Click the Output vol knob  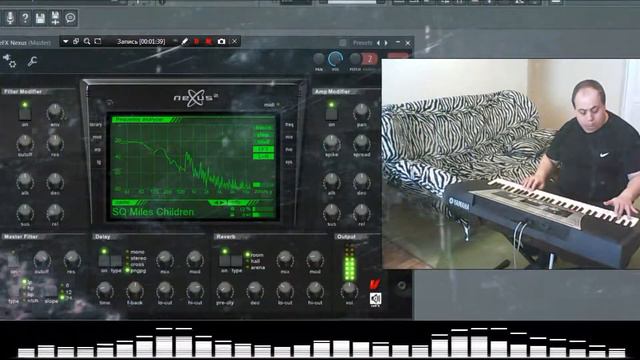[349, 291]
